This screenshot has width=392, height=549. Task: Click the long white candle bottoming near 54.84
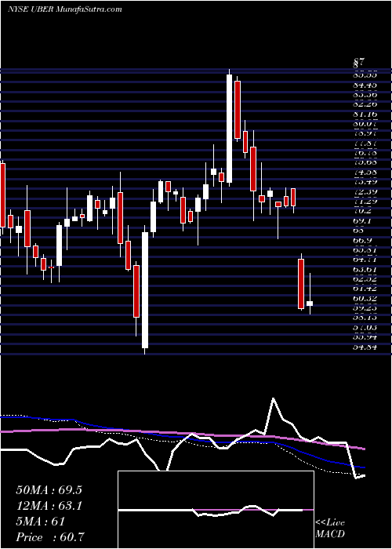tap(145, 290)
